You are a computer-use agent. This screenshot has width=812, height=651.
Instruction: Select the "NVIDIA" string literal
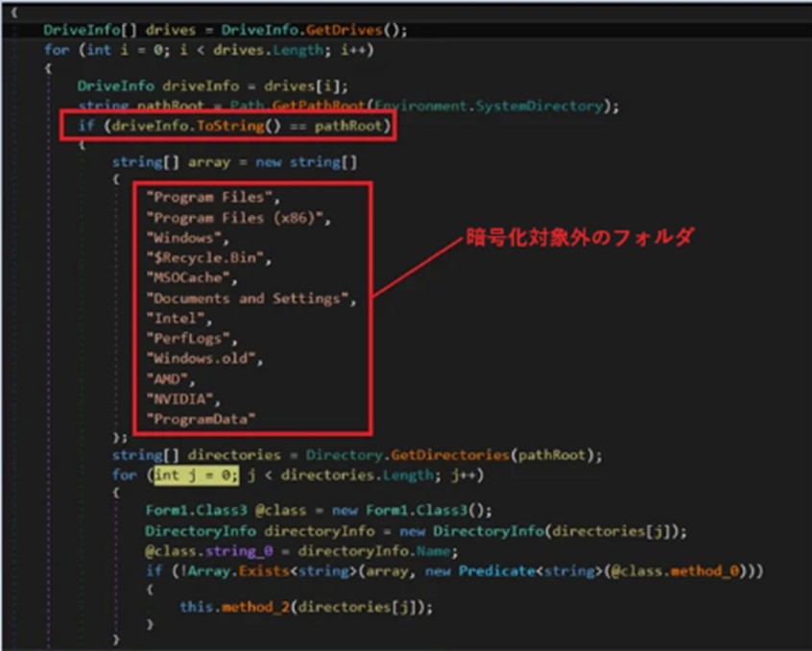click(x=184, y=398)
